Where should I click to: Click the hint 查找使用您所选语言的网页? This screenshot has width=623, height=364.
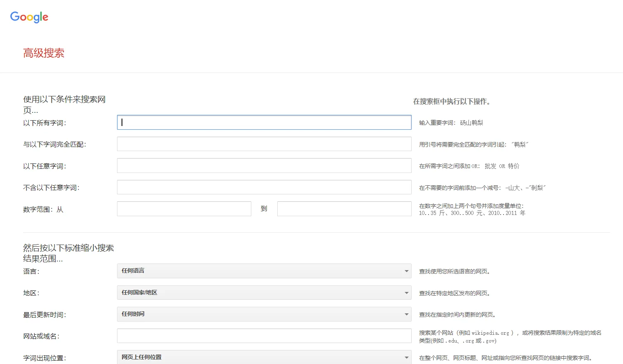[455, 271]
